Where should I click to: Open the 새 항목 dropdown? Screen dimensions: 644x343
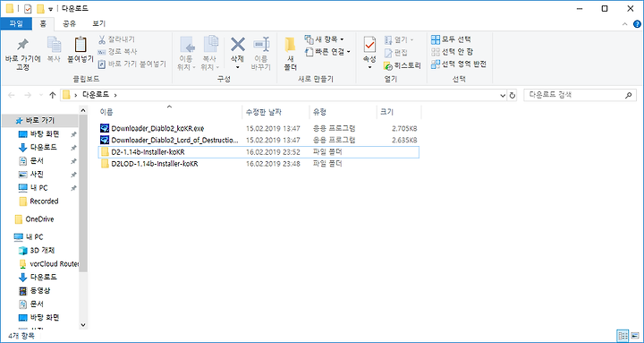(x=324, y=39)
